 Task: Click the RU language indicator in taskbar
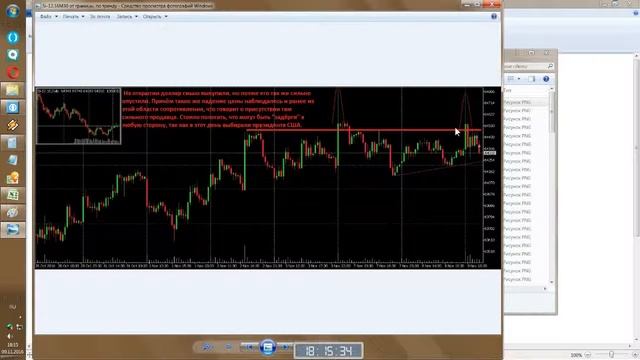pos(13,307)
